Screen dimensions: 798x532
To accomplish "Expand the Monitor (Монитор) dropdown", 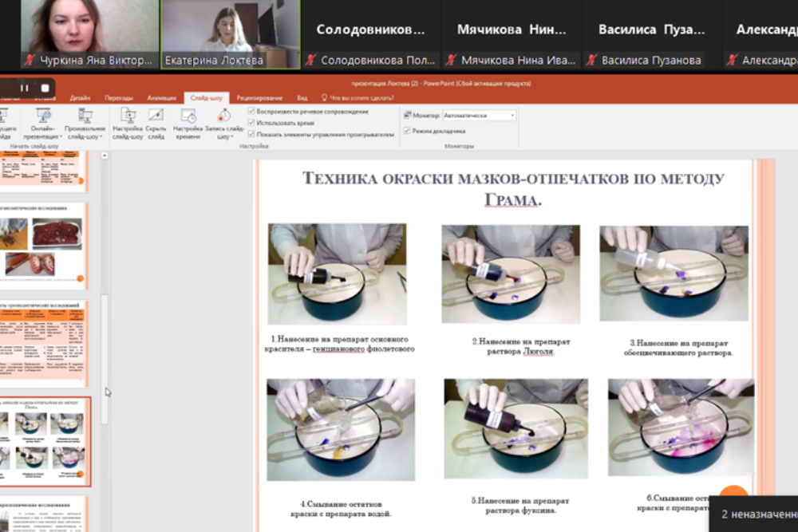I will pos(512,116).
